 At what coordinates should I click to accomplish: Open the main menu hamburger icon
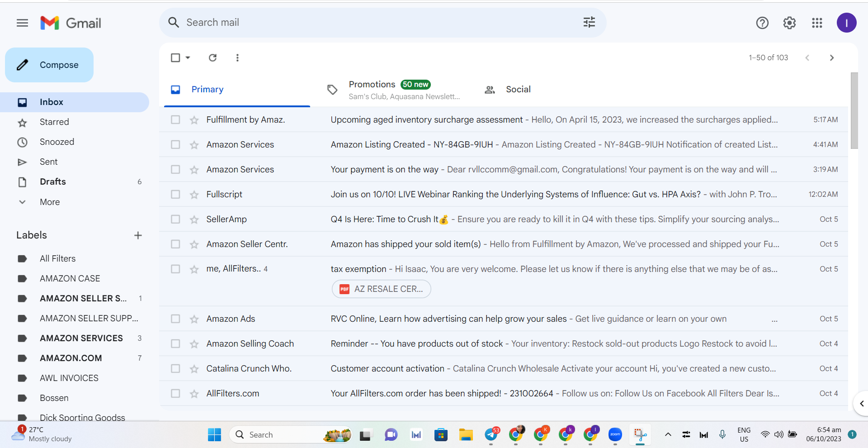click(22, 23)
